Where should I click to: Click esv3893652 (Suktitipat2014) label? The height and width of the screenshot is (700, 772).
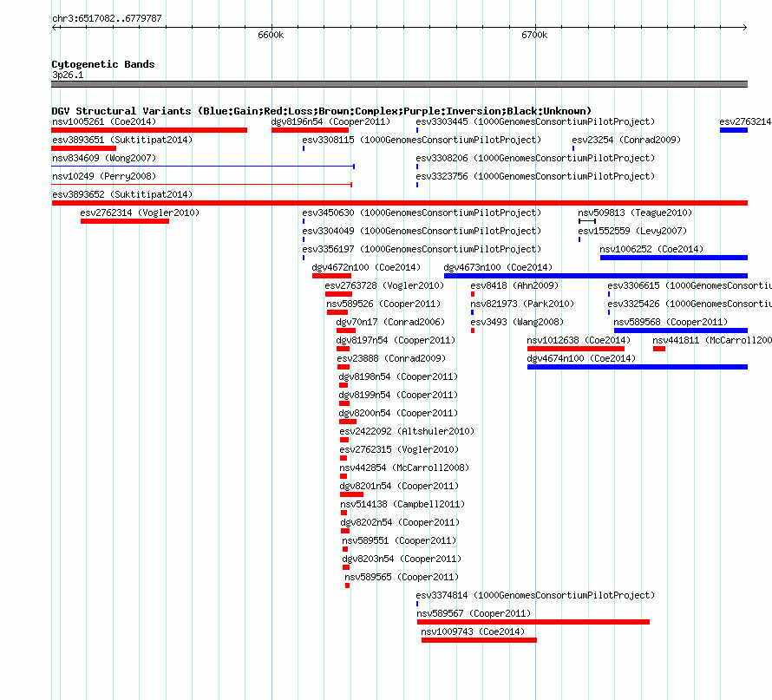(122, 194)
